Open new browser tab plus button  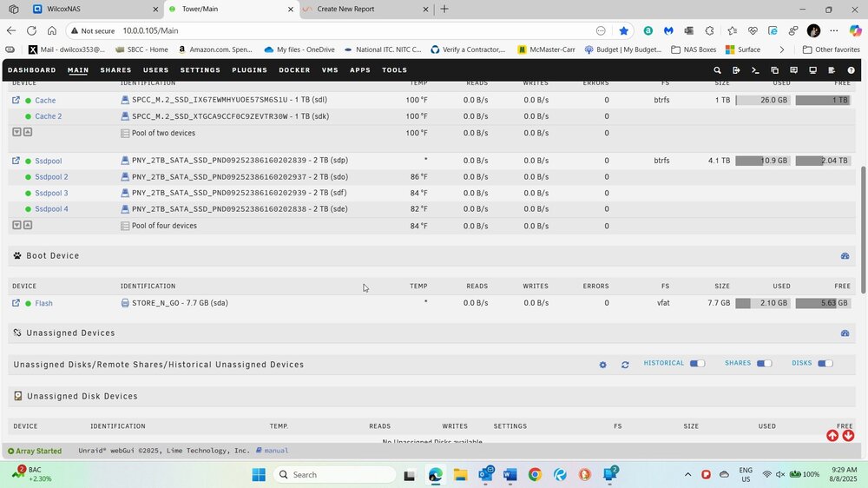click(x=444, y=9)
